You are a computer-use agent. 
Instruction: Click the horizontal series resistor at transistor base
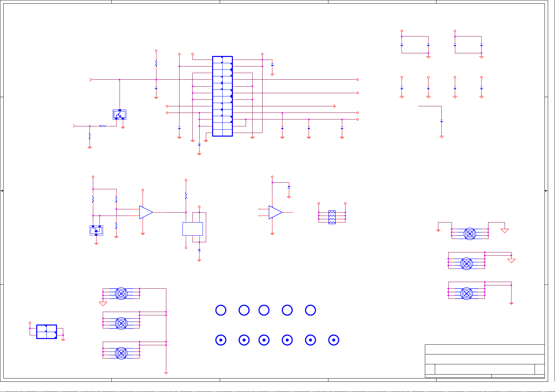pyautogui.click(x=103, y=126)
